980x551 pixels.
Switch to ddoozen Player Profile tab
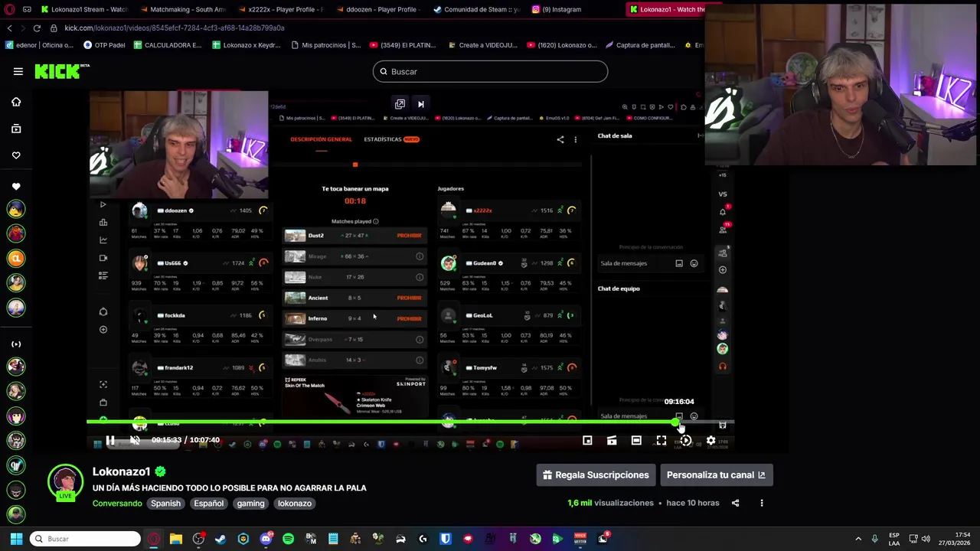[379, 9]
